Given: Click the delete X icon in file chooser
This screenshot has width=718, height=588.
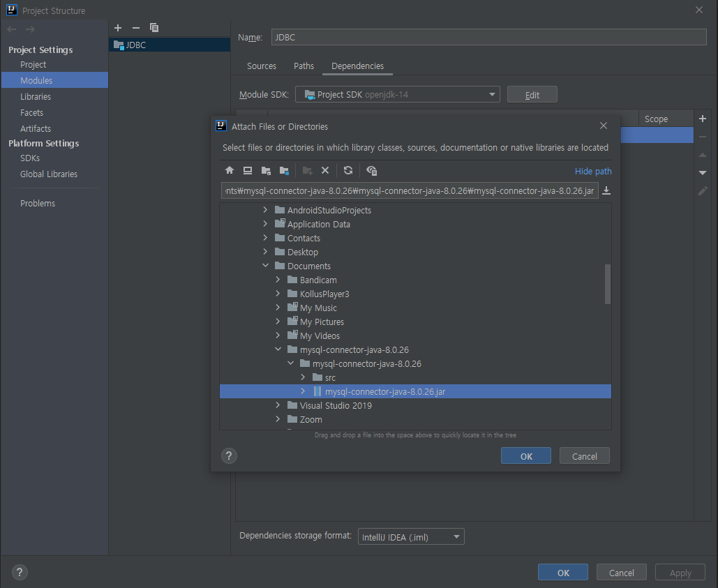Looking at the screenshot, I should 325,171.
